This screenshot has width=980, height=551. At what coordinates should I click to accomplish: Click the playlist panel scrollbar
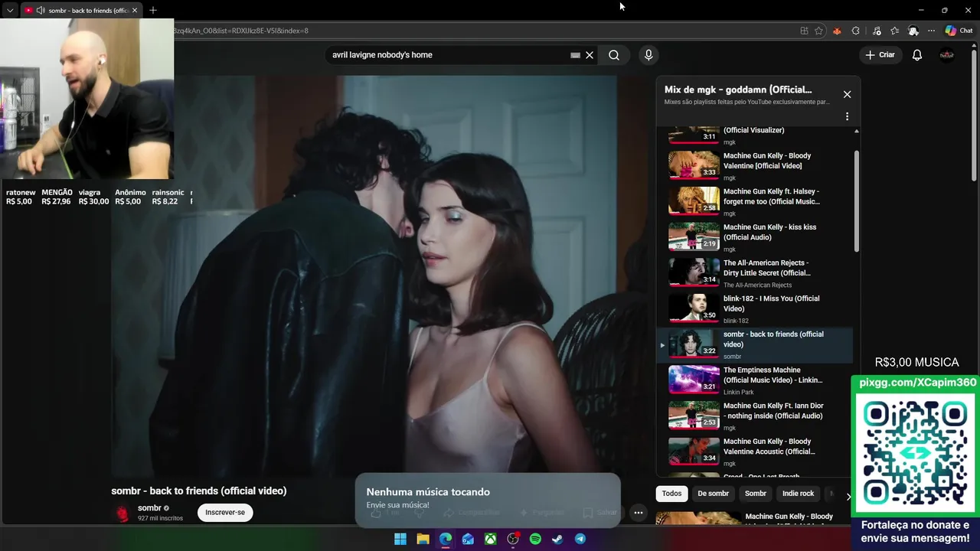click(856, 201)
